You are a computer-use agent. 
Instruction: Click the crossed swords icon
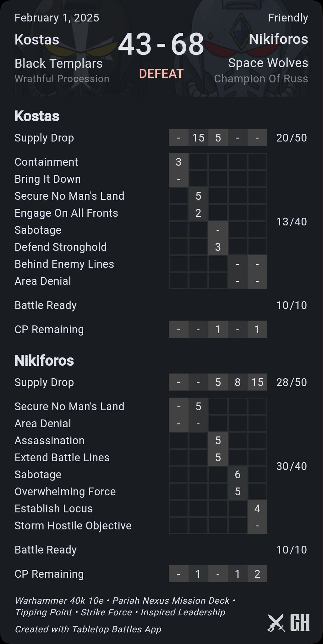[276, 623]
